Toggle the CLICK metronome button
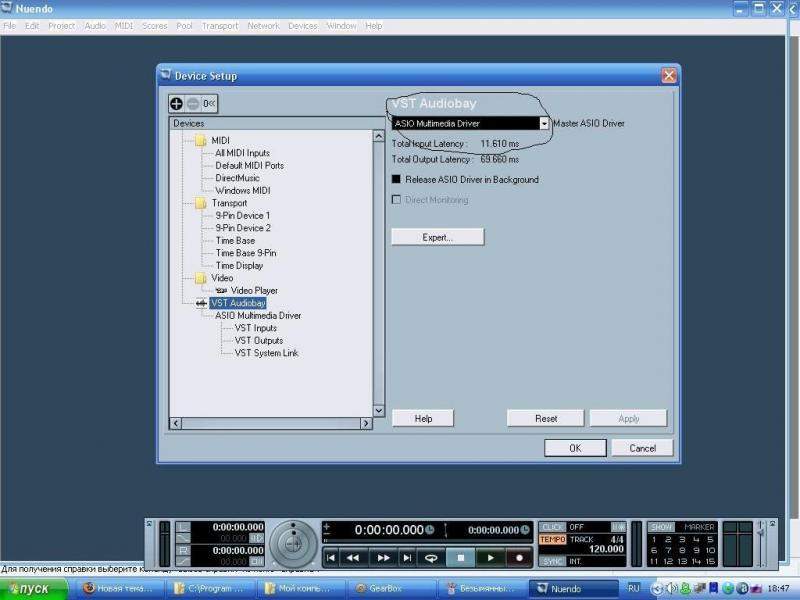Image resolution: width=800 pixels, height=600 pixels. pyautogui.click(x=552, y=526)
